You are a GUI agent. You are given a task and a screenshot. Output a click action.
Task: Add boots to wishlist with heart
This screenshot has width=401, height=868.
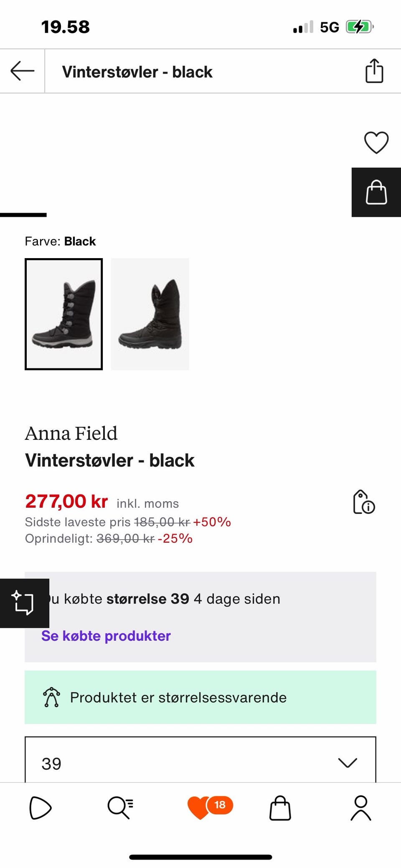[376, 142]
